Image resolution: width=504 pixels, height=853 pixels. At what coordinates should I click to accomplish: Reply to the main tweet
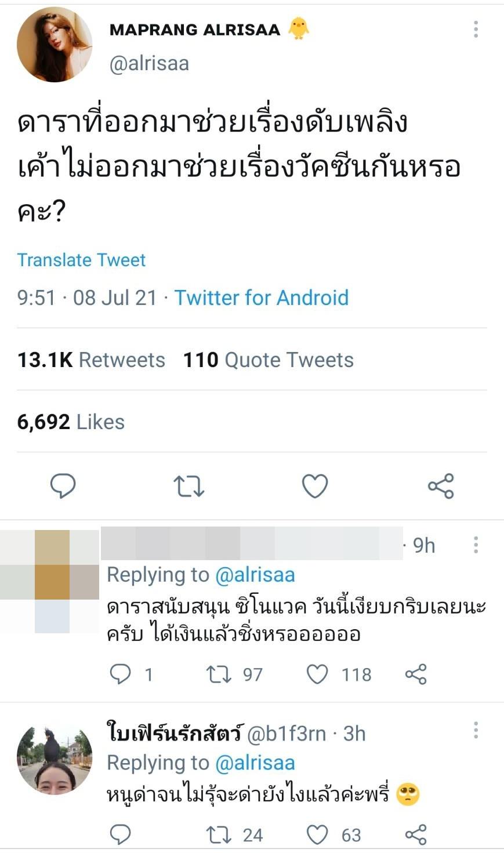[x=63, y=486]
